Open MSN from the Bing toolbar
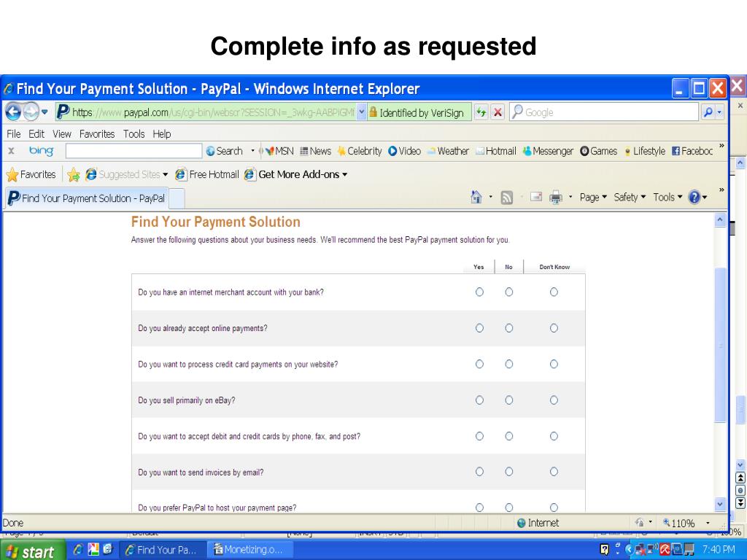747x560 pixels. tap(279, 151)
